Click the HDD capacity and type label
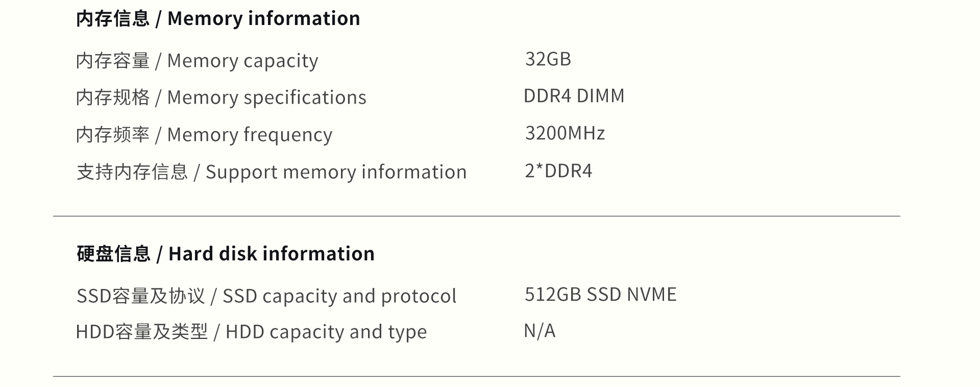 326,332
